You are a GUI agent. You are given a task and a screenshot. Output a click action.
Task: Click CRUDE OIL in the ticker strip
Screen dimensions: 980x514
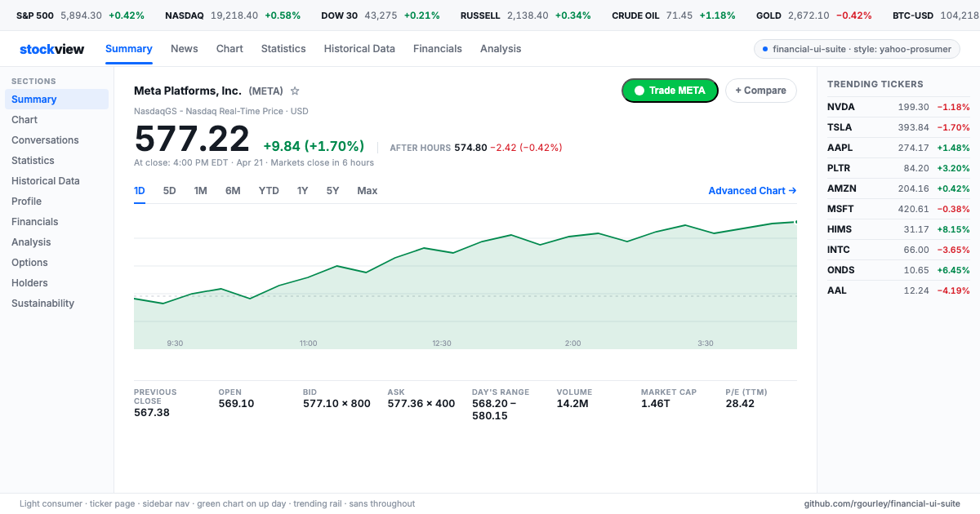coord(674,16)
